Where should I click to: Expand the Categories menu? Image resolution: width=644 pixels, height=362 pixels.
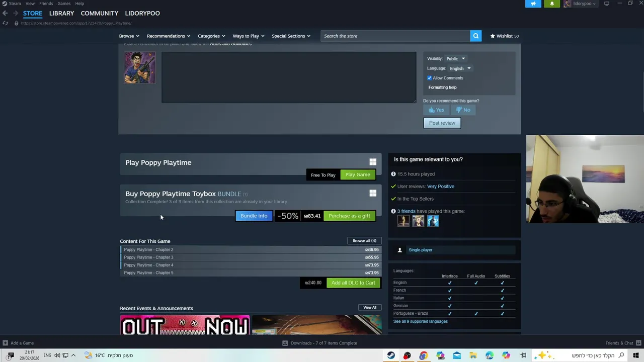[211, 36]
